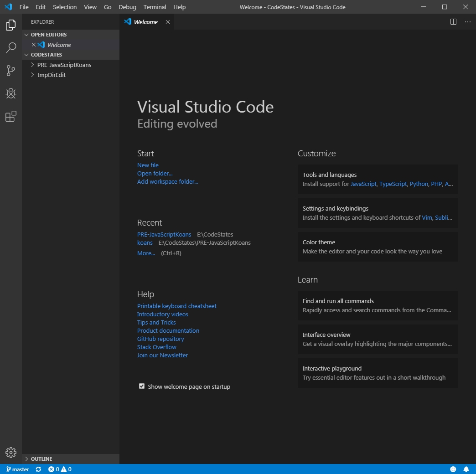Open the Debug view bug icon

(x=10, y=93)
